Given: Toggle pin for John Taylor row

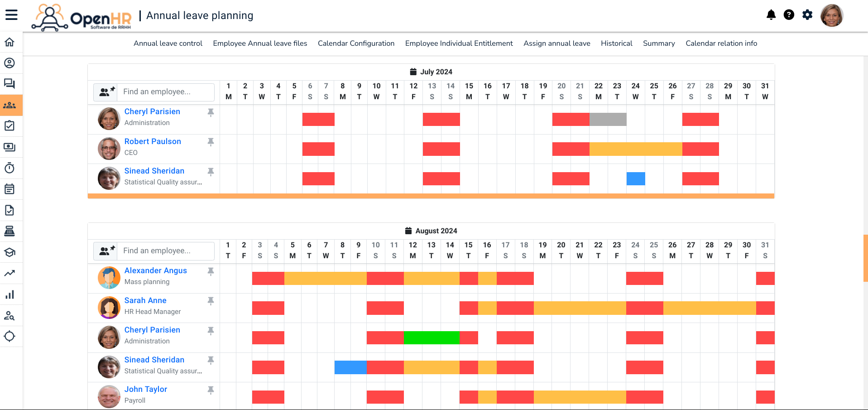Looking at the screenshot, I should click(x=211, y=390).
